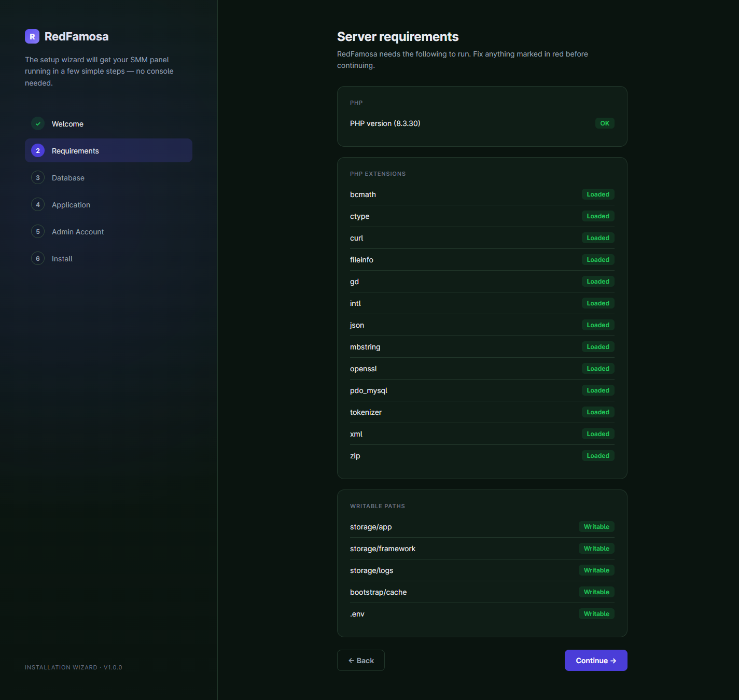Click the intl Loaded badge
Screen dimensions: 739x700
pyautogui.click(x=598, y=303)
